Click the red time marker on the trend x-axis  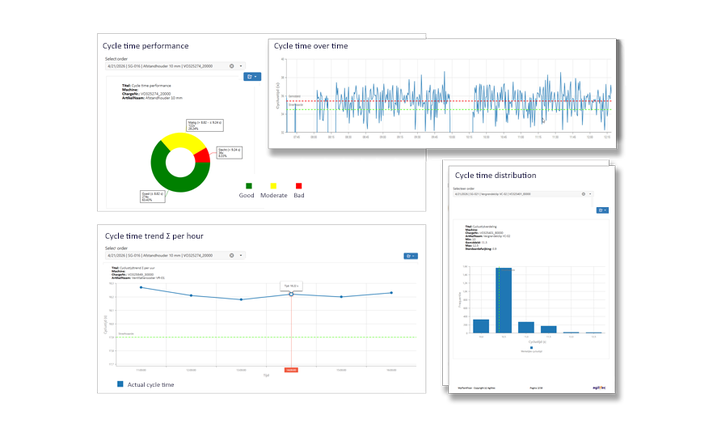(x=291, y=370)
